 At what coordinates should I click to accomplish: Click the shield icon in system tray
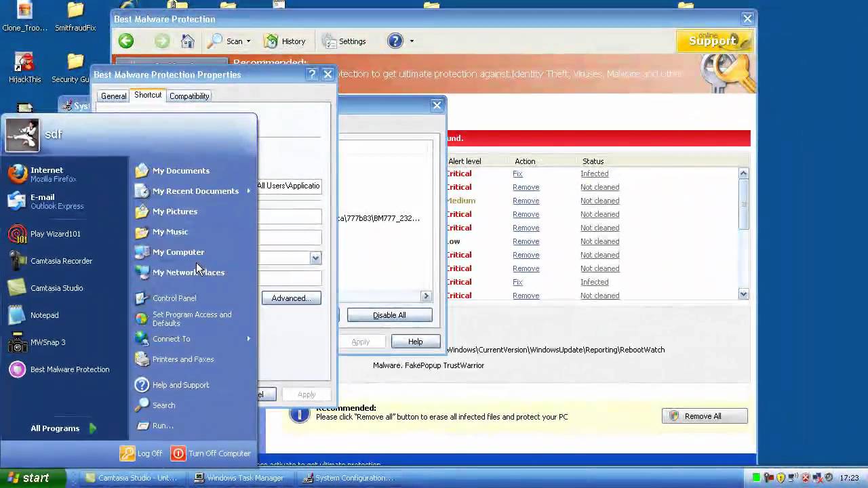click(781, 478)
